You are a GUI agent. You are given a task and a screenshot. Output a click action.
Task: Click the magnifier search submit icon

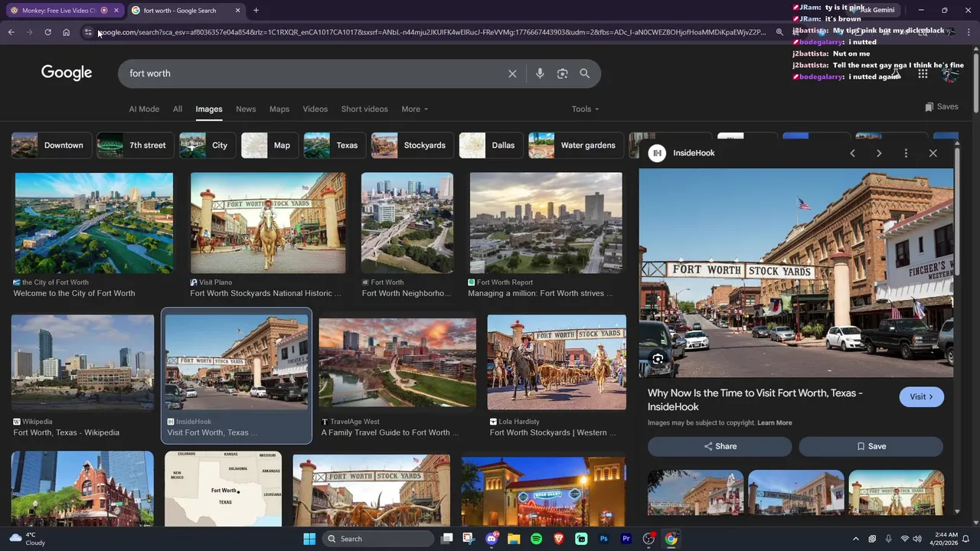point(585,73)
